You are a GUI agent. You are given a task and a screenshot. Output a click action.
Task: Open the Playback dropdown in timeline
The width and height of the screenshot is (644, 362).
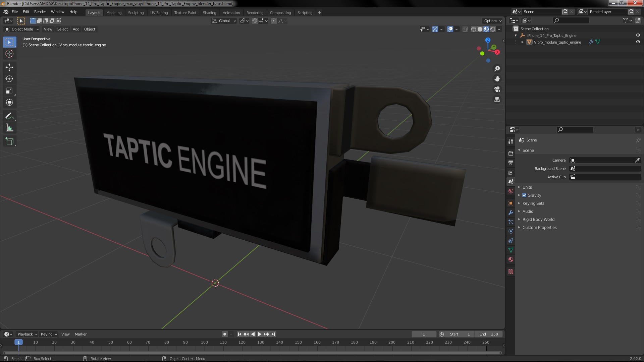[27, 334]
